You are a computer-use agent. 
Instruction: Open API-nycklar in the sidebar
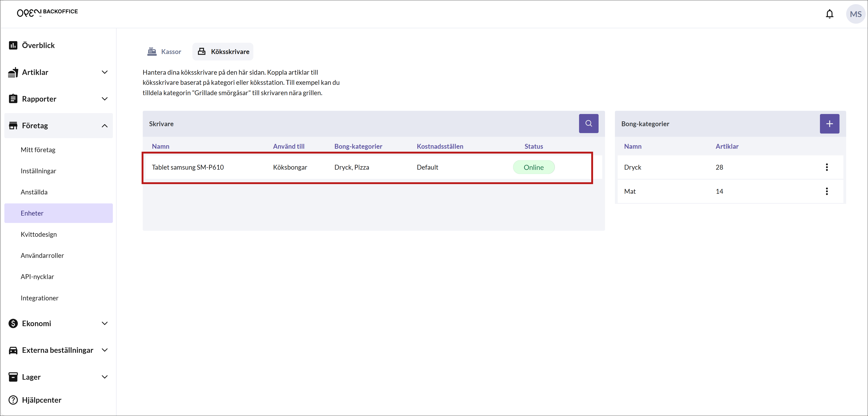pos(37,276)
